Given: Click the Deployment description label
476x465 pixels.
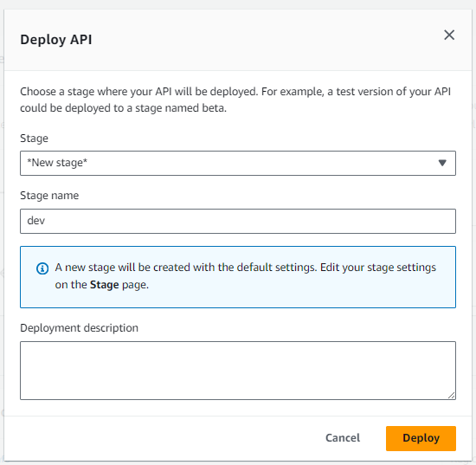Looking at the screenshot, I should [x=79, y=328].
